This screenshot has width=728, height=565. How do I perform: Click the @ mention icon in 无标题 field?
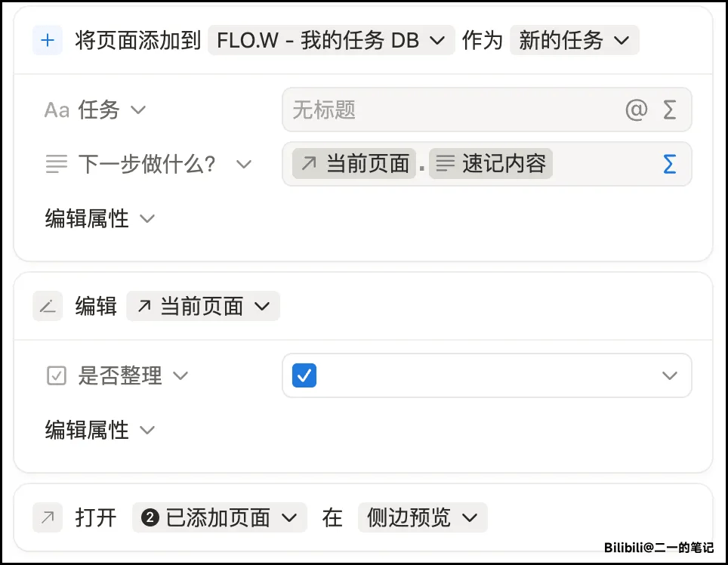point(637,110)
